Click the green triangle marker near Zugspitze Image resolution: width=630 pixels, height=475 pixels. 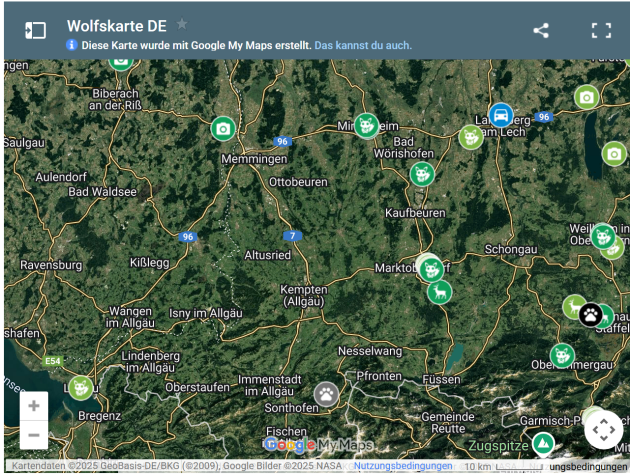(542, 443)
